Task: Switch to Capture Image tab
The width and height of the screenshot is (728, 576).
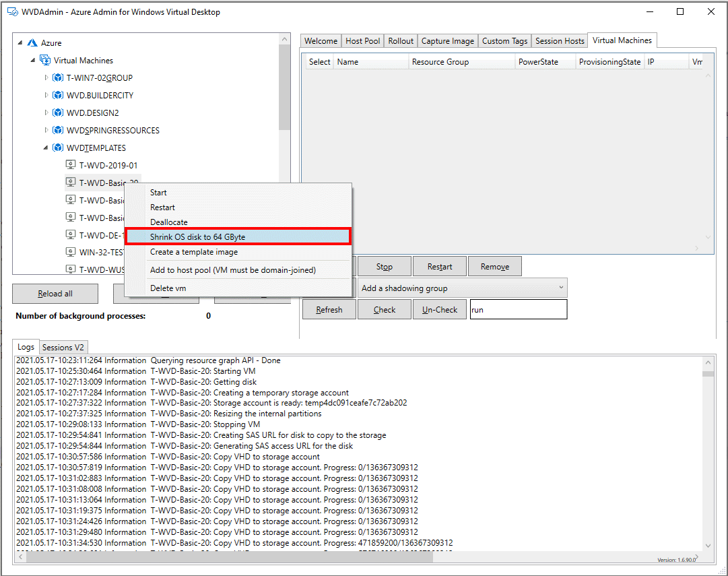Action: coord(448,41)
